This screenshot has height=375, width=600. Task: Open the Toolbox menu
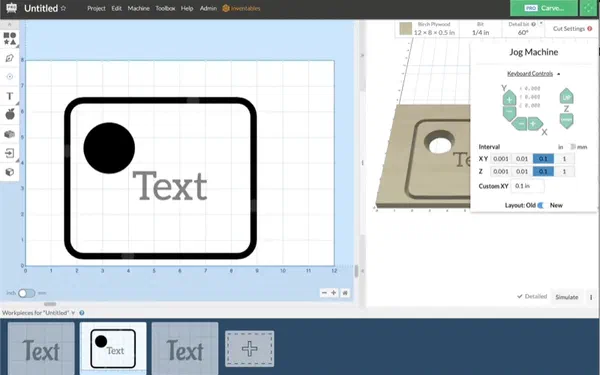[165, 8]
